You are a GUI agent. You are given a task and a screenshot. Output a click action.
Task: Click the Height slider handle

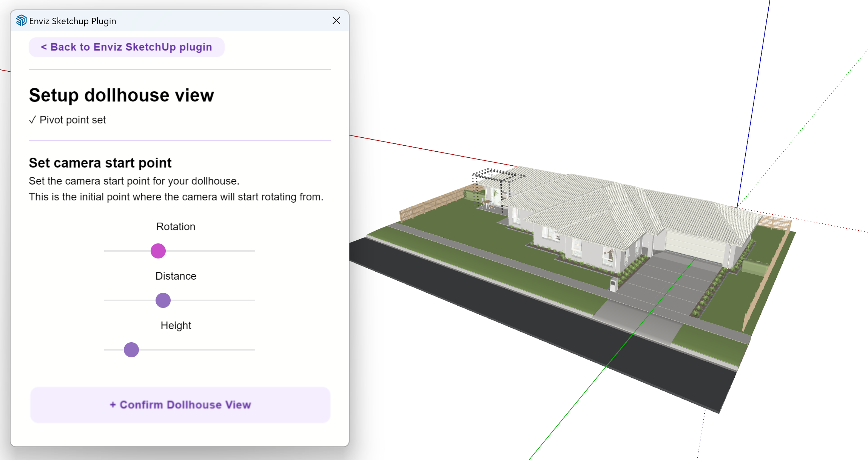tap(131, 350)
